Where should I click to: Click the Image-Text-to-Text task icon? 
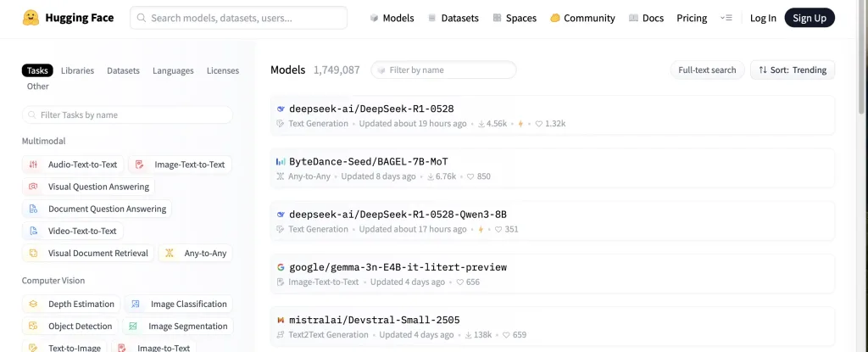click(140, 165)
